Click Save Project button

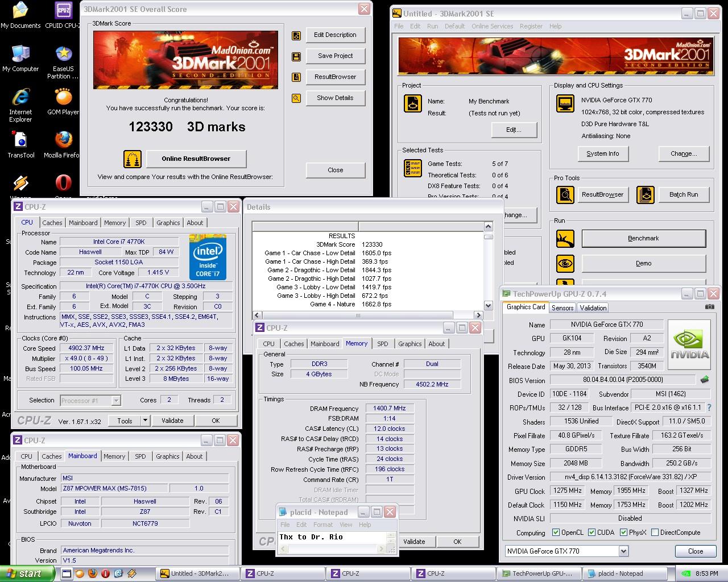tap(335, 56)
